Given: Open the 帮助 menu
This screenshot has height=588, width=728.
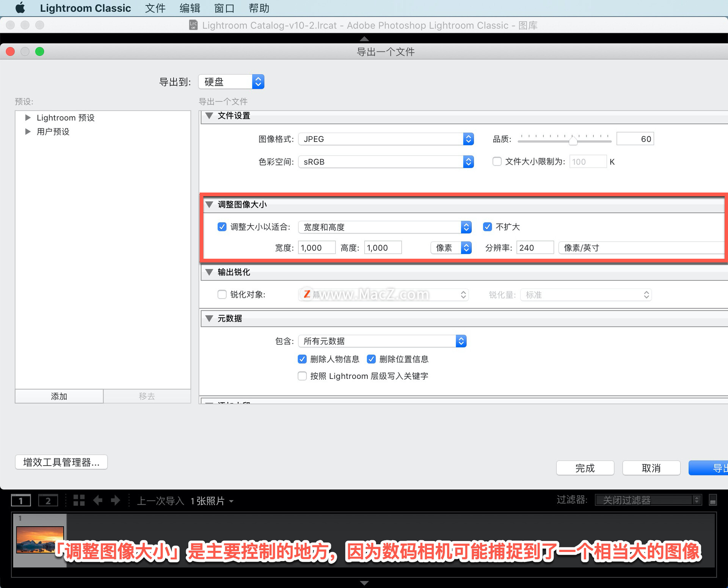Looking at the screenshot, I should [259, 8].
